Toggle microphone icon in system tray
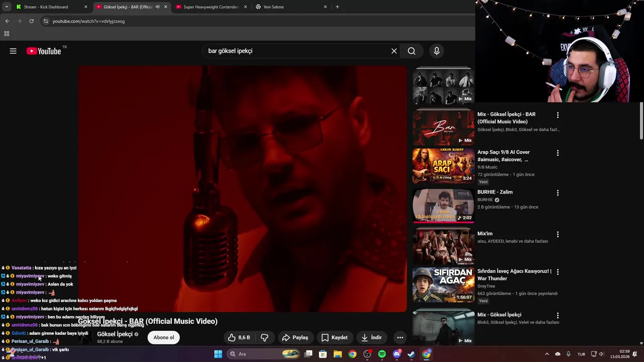Image resolution: width=644 pixels, height=362 pixels. [569, 354]
